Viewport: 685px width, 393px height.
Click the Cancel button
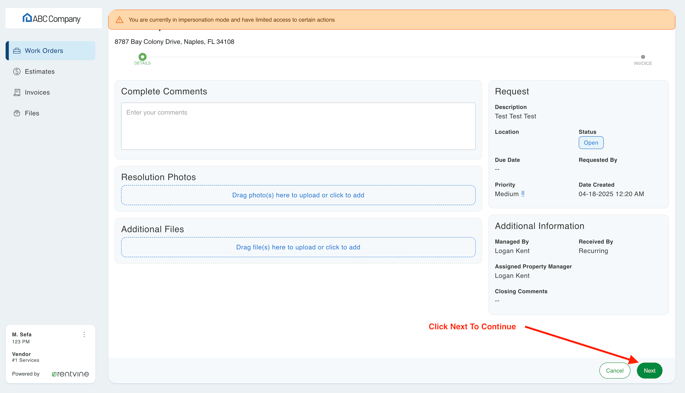click(x=615, y=371)
